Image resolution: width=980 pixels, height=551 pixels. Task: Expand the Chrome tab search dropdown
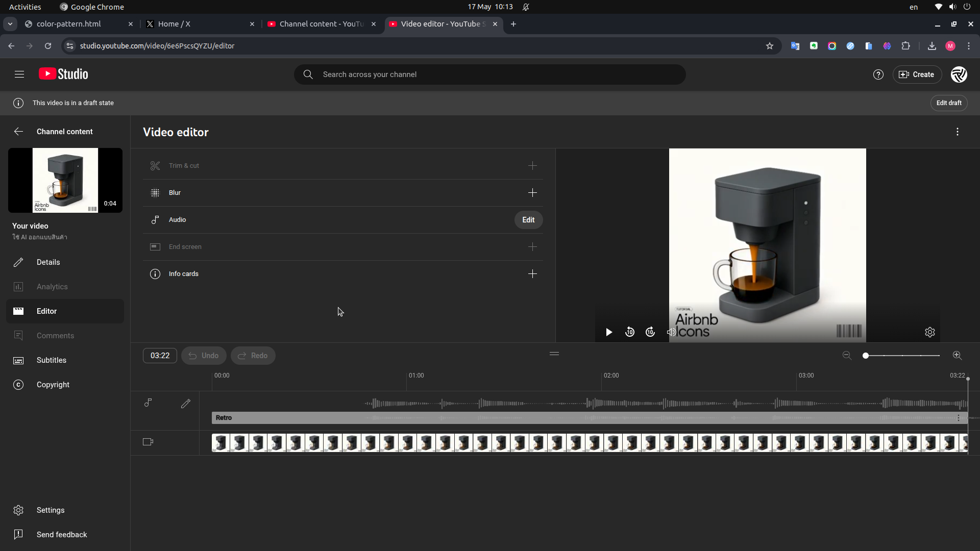coord(10,24)
